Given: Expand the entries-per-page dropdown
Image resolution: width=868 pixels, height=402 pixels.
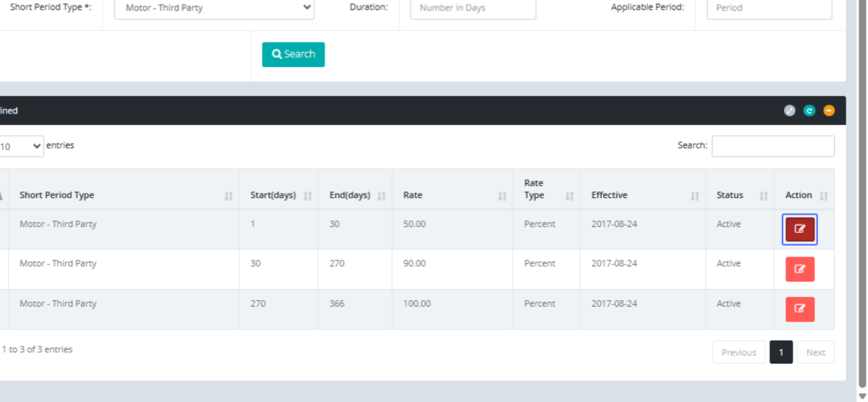Looking at the screenshot, I should [x=22, y=146].
